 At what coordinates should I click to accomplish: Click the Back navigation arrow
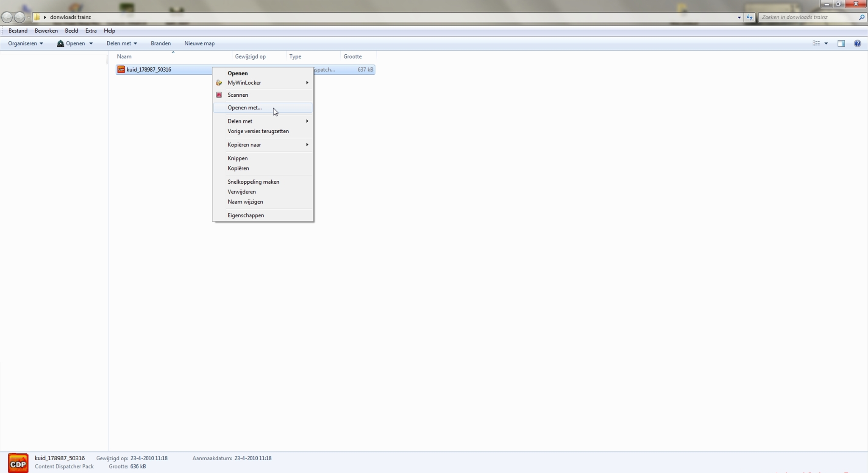(x=7, y=17)
